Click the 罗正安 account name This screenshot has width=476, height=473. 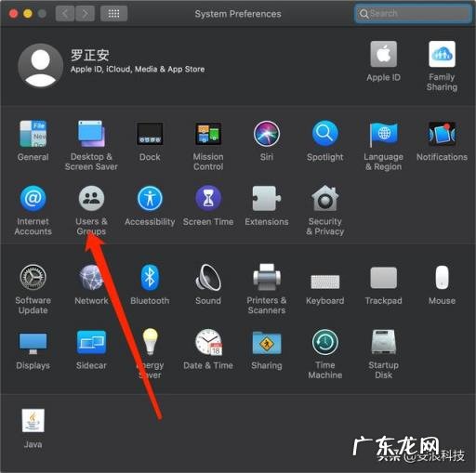89,55
